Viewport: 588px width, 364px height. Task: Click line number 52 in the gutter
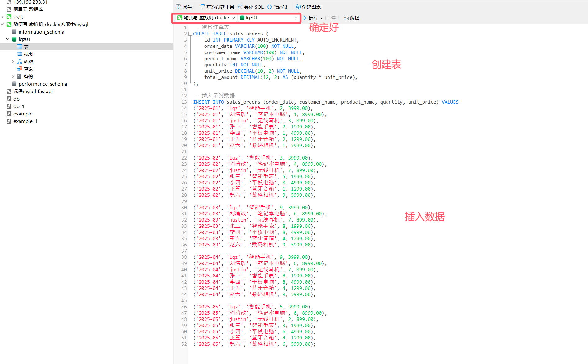(x=184, y=344)
